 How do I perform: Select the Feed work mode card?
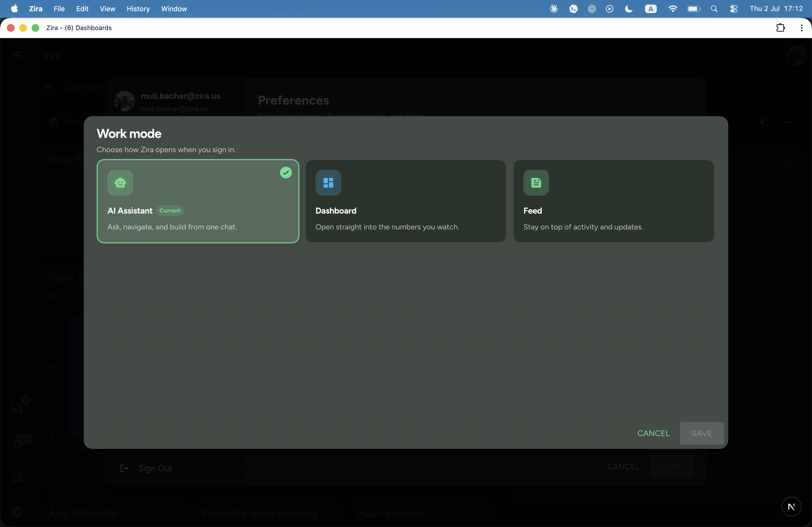[x=614, y=201]
